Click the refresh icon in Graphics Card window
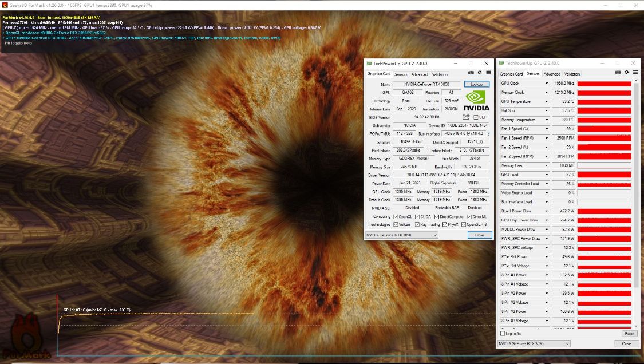This screenshot has width=644, height=364. coord(480,73)
